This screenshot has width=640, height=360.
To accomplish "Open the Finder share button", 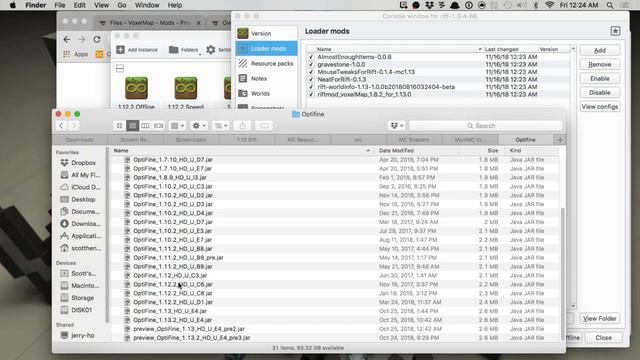I will [242, 126].
